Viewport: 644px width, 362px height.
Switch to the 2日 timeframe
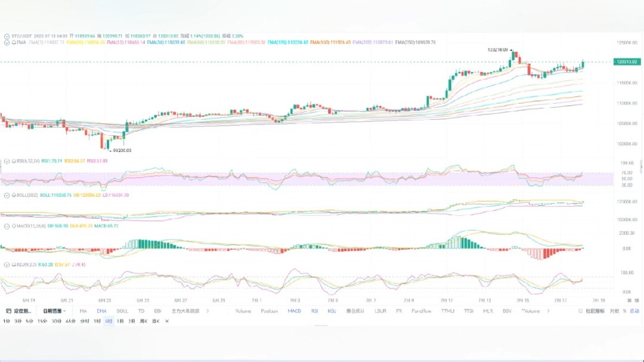point(131,321)
